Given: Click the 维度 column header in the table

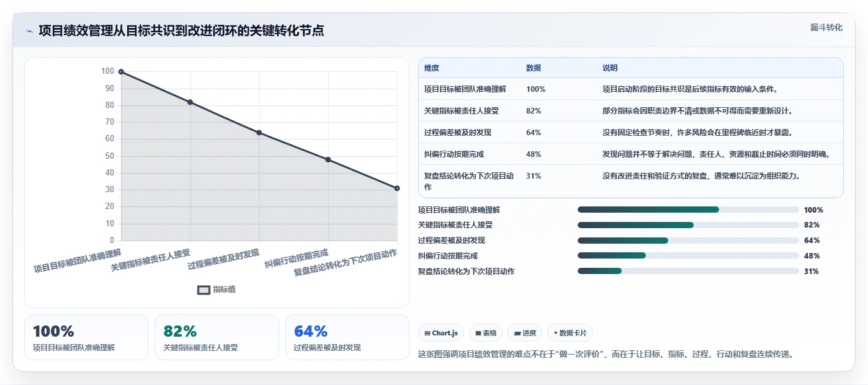Looking at the screenshot, I should pos(432,68).
